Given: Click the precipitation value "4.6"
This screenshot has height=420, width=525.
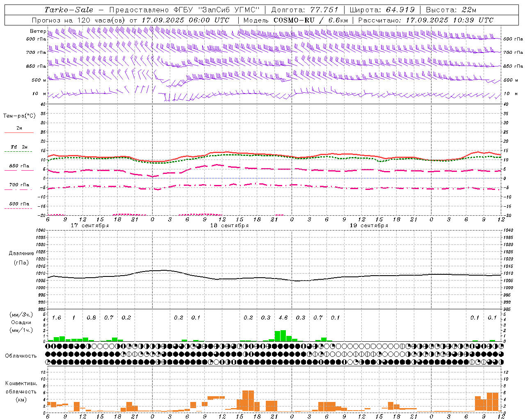Looking at the screenshot, I should (x=283, y=317).
